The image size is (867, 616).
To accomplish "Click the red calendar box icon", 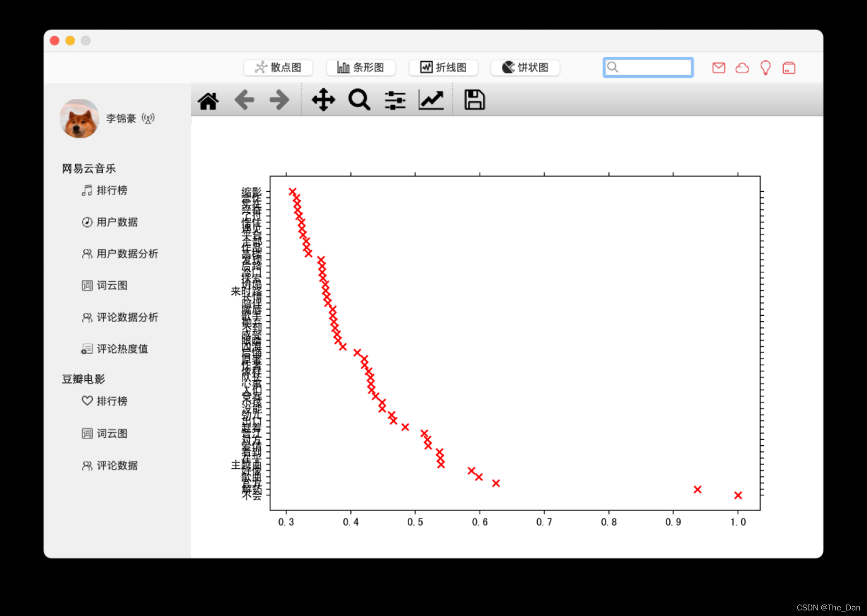I will 789,68.
